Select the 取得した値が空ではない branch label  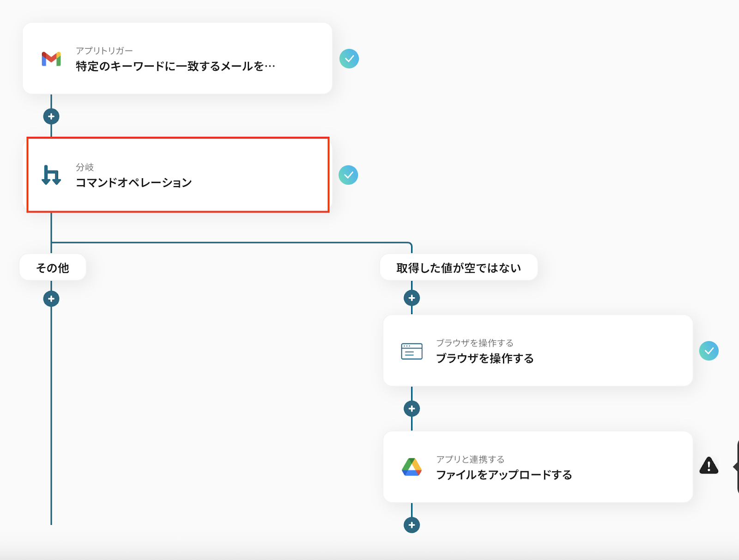click(x=459, y=268)
